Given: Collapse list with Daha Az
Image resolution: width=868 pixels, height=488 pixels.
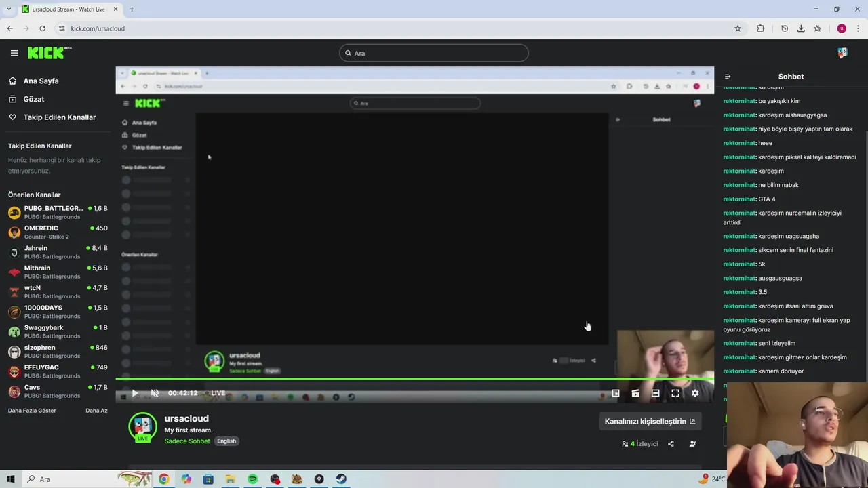Looking at the screenshot, I should (x=96, y=411).
